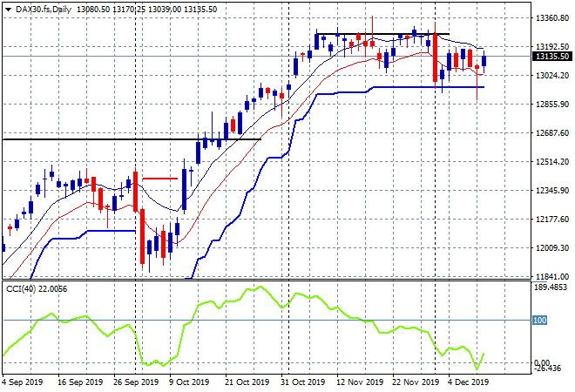Select date label 22 Nov 2019

(416, 382)
